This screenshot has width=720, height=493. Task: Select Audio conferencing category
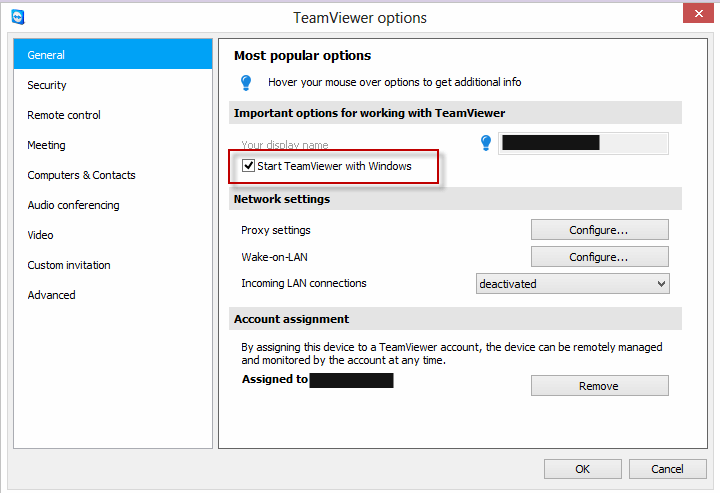pyautogui.click(x=73, y=205)
